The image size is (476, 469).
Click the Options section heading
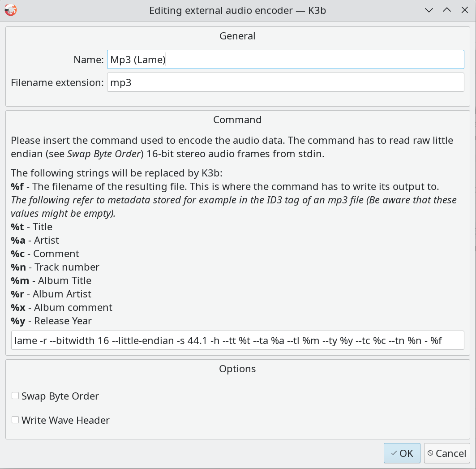(237, 369)
